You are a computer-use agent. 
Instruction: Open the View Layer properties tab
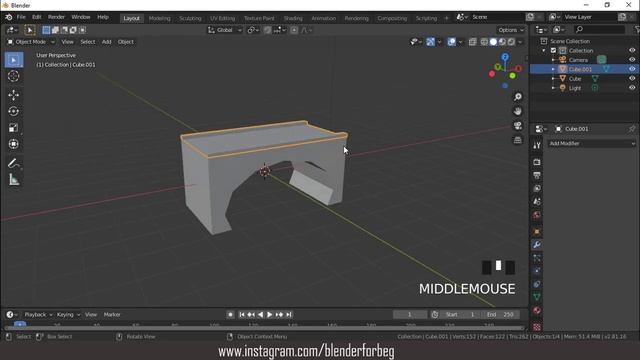537,189
